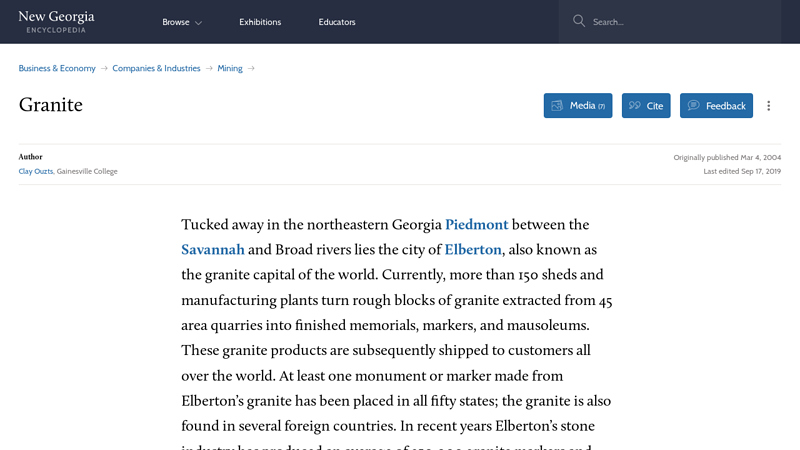This screenshot has height=450, width=800.
Task: Follow the Elberton article link
Action: [473, 249]
